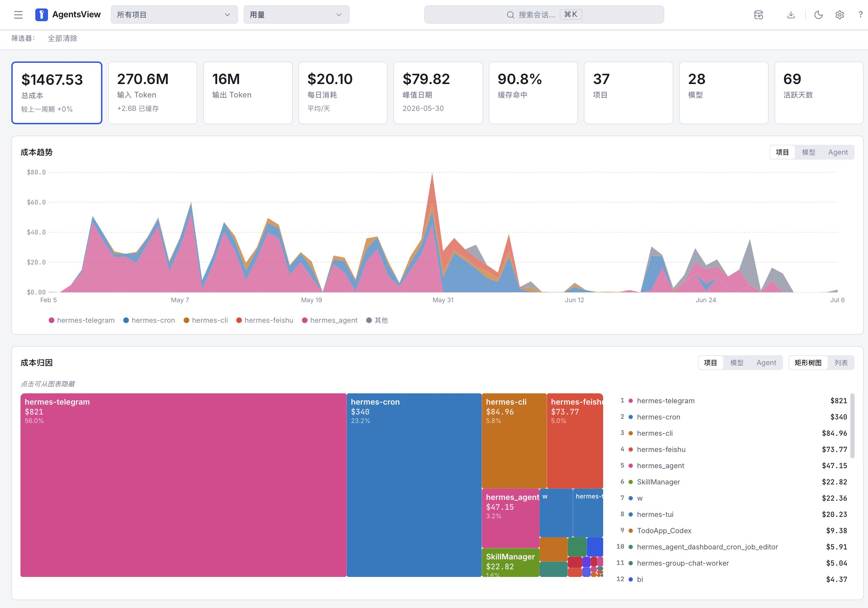This screenshot has width=868, height=608.
Task: Click the search magnifier icon
Action: coord(510,15)
